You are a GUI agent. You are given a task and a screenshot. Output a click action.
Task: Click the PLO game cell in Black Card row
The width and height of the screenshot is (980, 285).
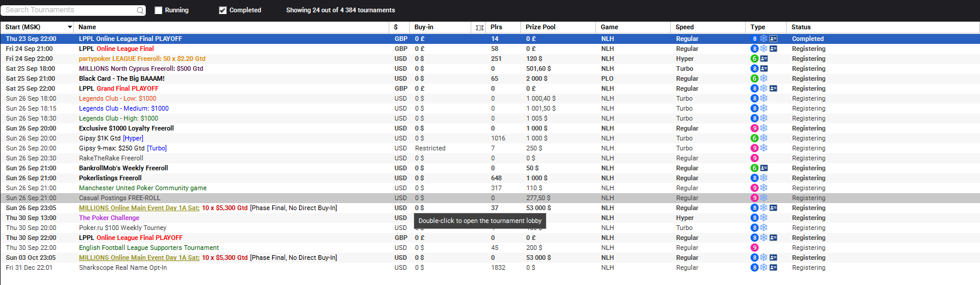607,78
